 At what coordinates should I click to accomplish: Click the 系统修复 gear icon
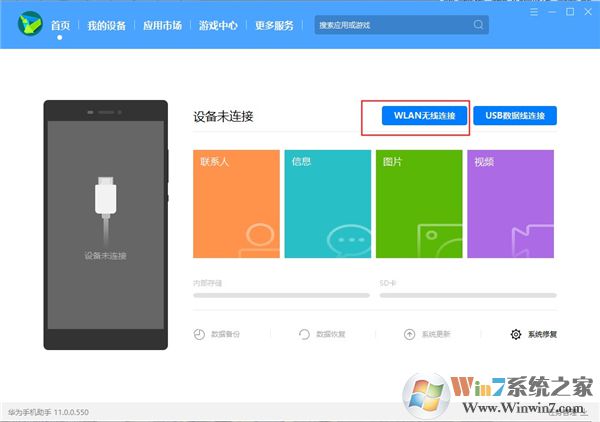coord(516,334)
